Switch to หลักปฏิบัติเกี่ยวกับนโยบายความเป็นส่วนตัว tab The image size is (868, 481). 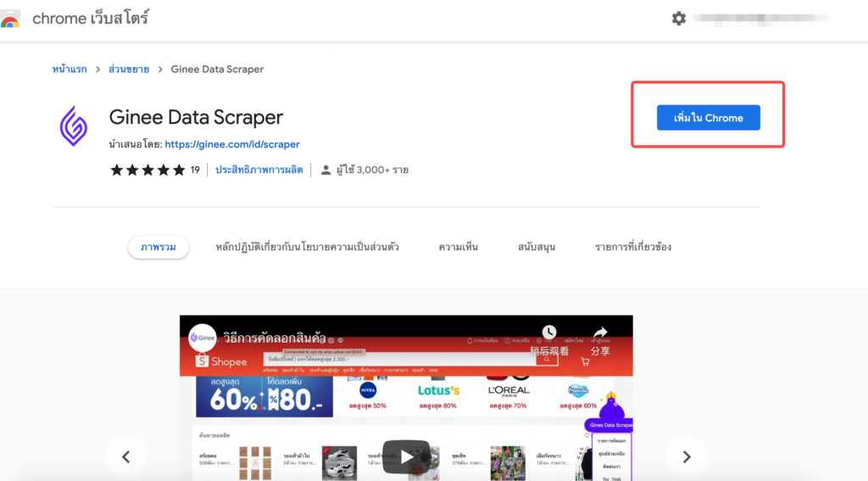[x=307, y=247]
